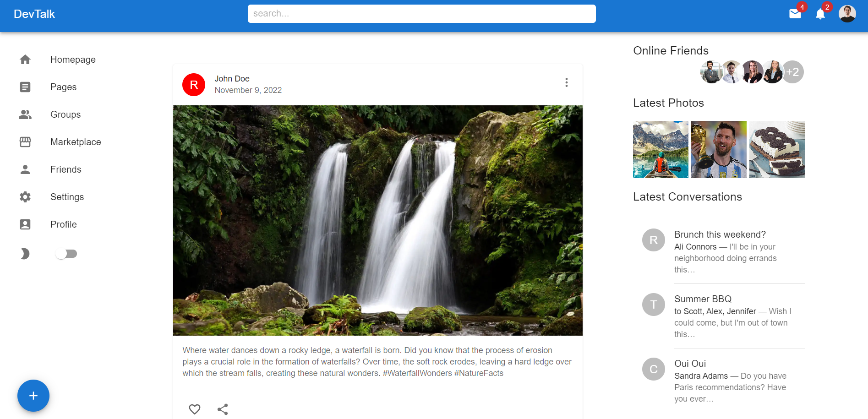Click the Marketplace storefront icon

(25, 142)
